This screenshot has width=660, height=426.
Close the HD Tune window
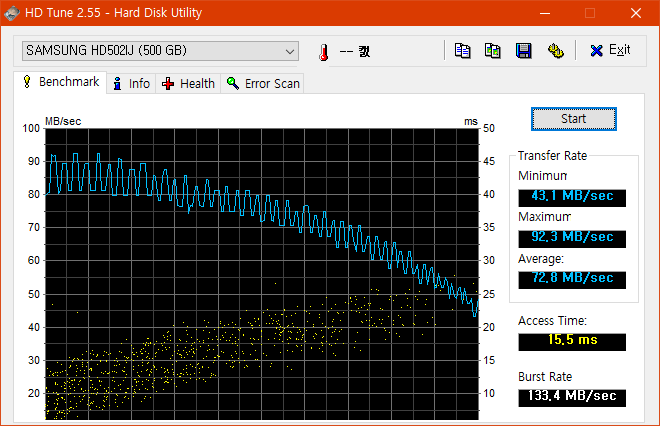[636, 13]
